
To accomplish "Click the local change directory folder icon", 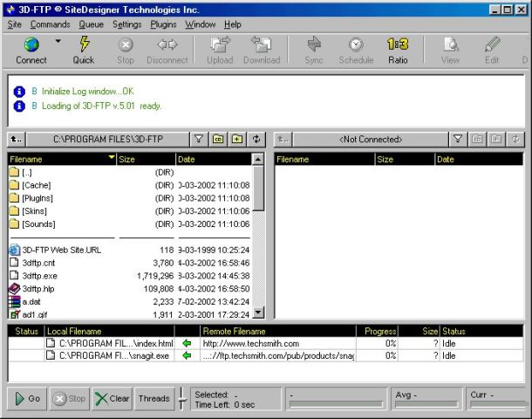I will (x=218, y=139).
